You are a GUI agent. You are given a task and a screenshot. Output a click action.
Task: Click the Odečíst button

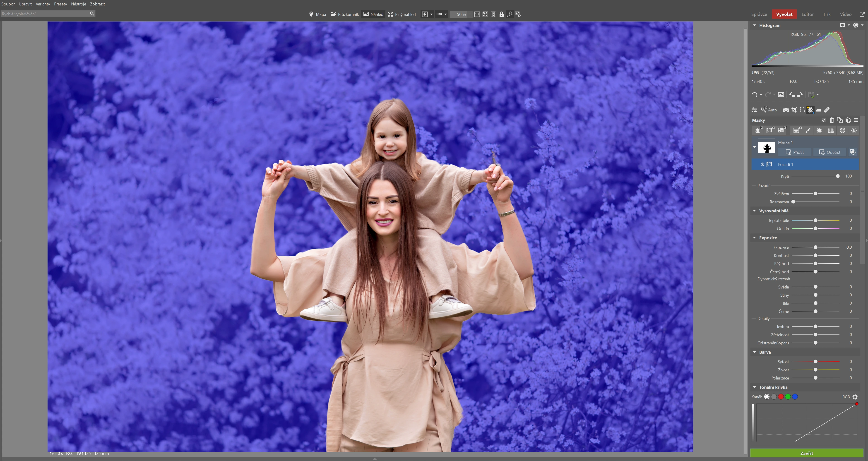coord(830,152)
